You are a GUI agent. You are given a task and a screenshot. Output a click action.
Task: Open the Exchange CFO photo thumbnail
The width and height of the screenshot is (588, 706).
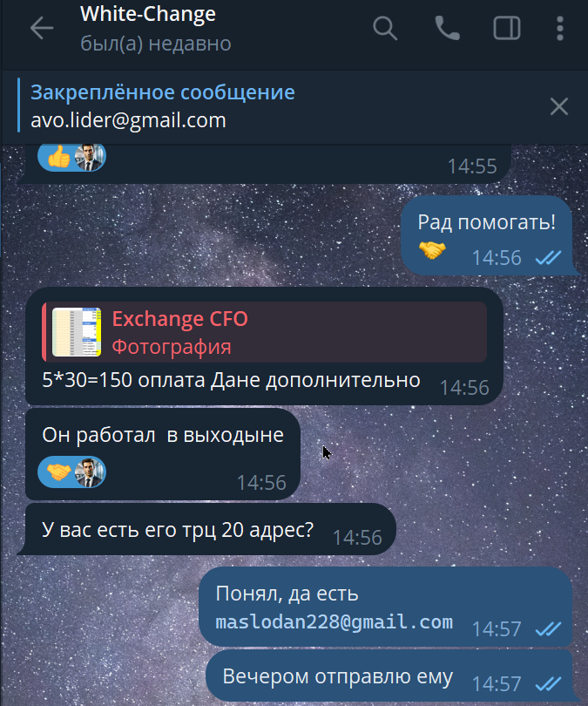(77, 332)
